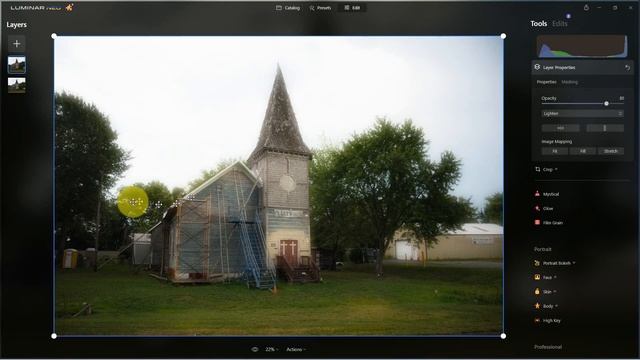Click the Fit image mapping button

pos(555,151)
